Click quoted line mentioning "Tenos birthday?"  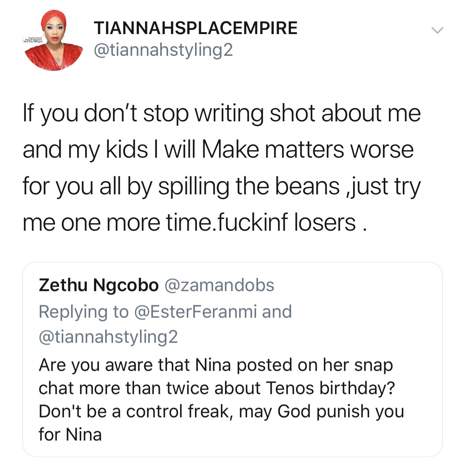(217, 388)
